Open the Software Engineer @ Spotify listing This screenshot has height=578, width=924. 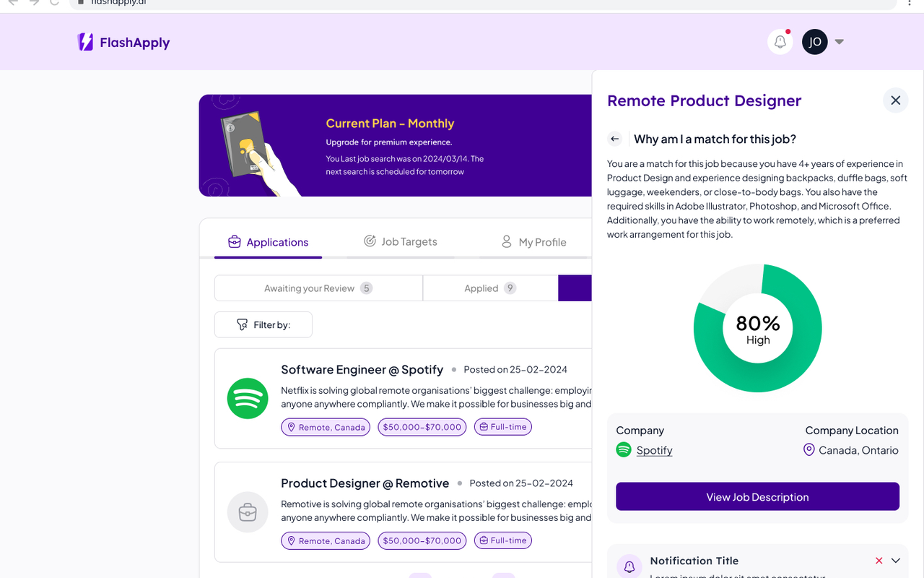coord(362,370)
